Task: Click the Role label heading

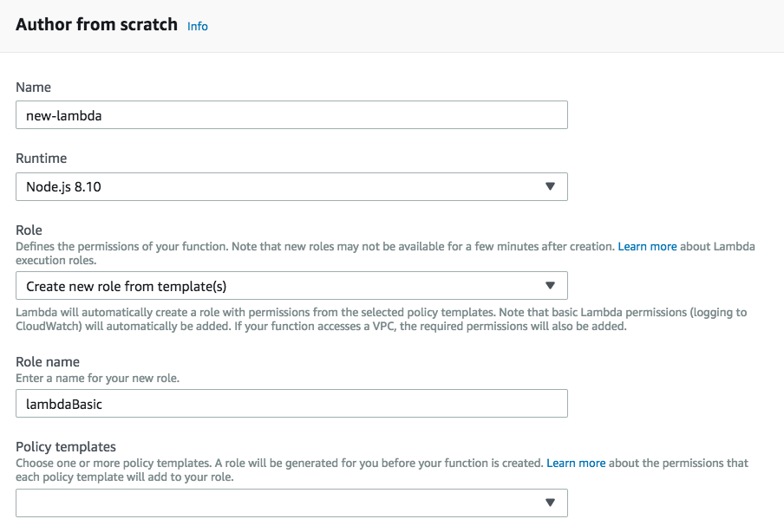Action: pyautogui.click(x=30, y=230)
